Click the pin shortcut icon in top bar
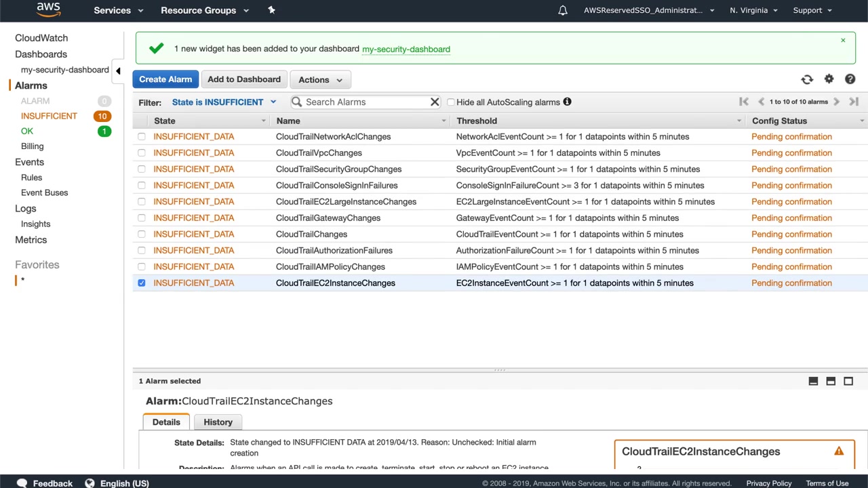This screenshot has height=488, width=868. click(271, 10)
